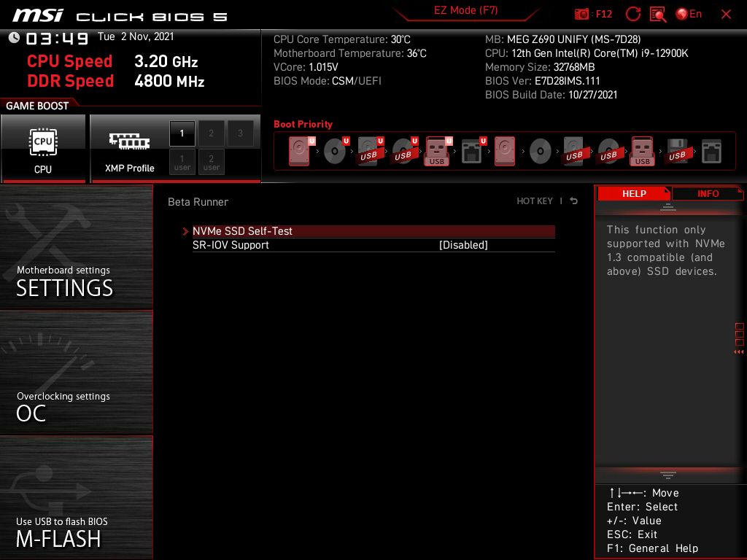Open the SR-IOV Support [Disabled] value
747x560 pixels.
pos(463,245)
